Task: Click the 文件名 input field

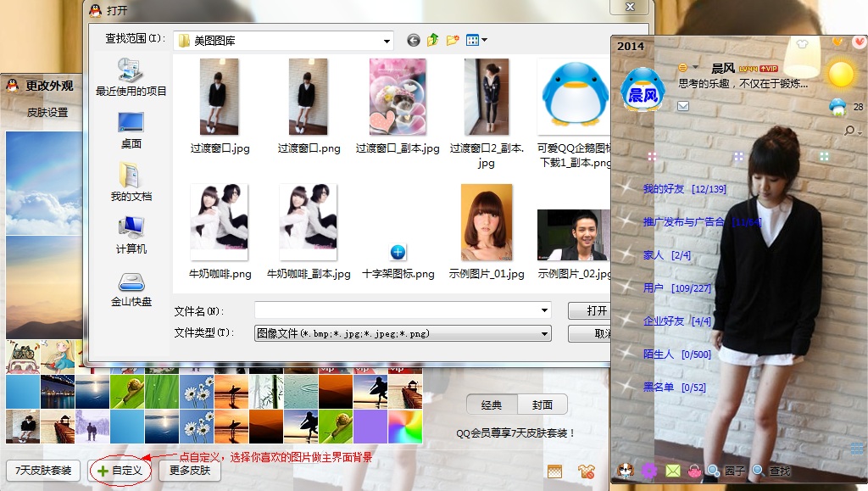Action: click(x=398, y=310)
